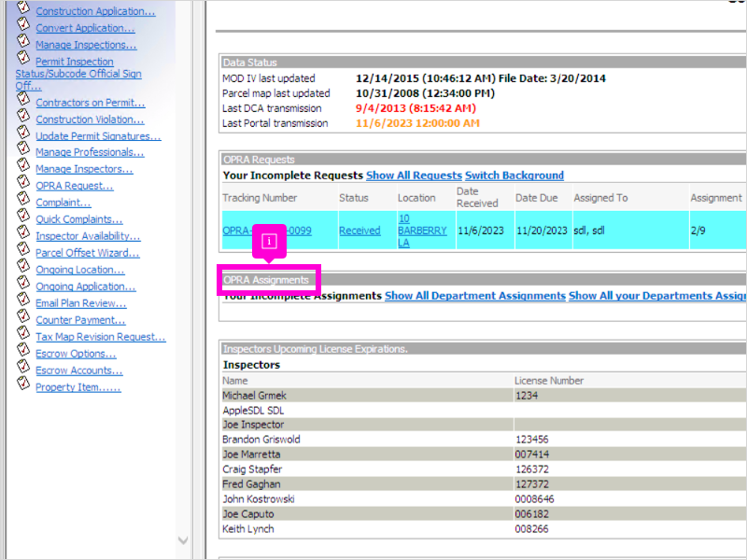Image resolution: width=747 pixels, height=560 pixels.
Task: Click the checklist icon beside Email Plan Review
Action: pyautogui.click(x=23, y=299)
